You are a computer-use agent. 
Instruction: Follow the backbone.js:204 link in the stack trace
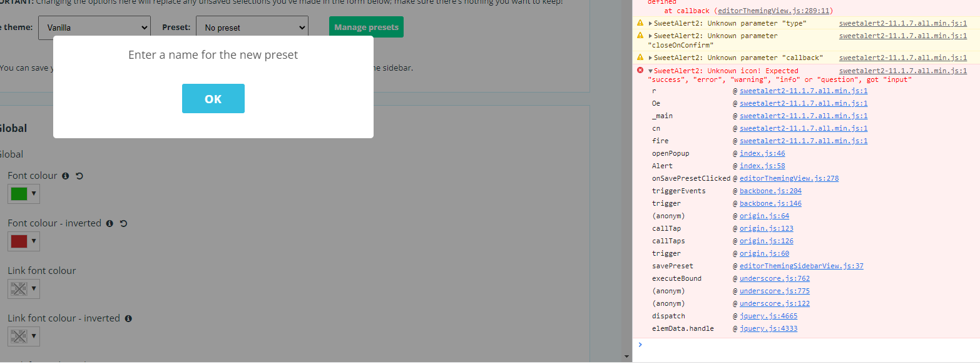click(x=770, y=190)
